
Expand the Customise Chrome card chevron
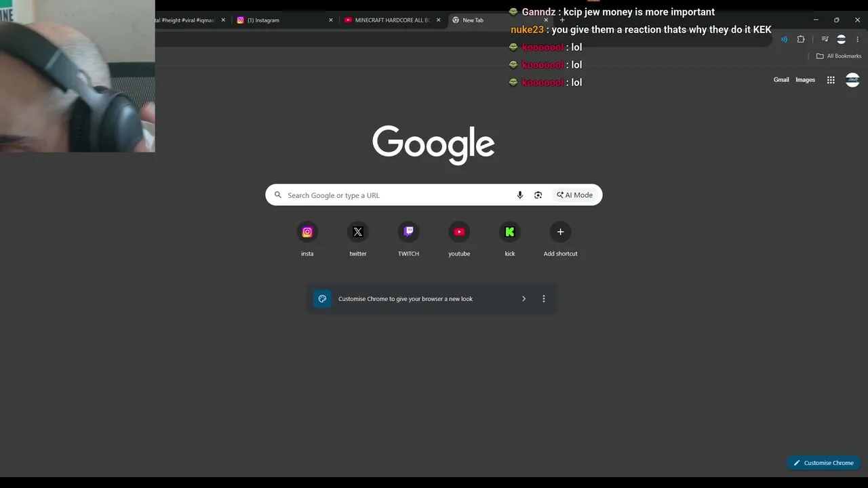(x=524, y=299)
